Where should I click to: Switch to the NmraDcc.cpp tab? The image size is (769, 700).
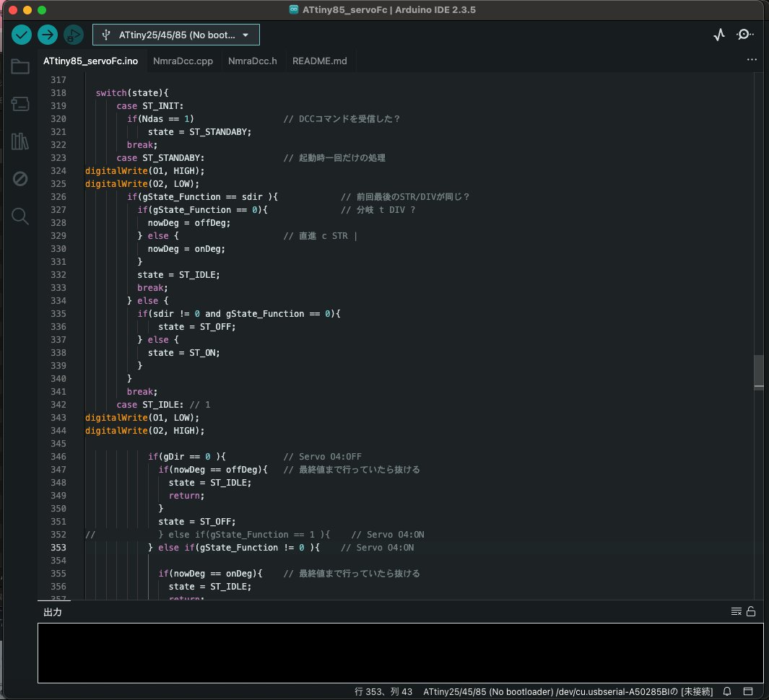click(183, 61)
